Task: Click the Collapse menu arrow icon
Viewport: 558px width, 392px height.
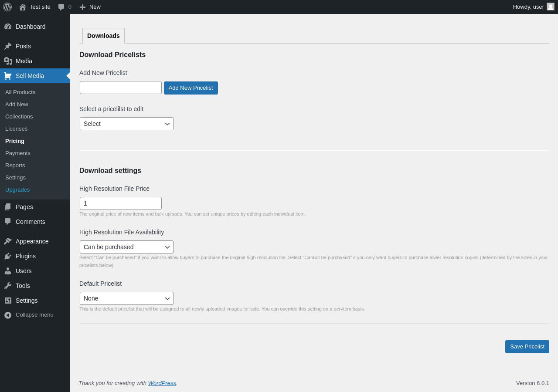Action: (x=8, y=315)
